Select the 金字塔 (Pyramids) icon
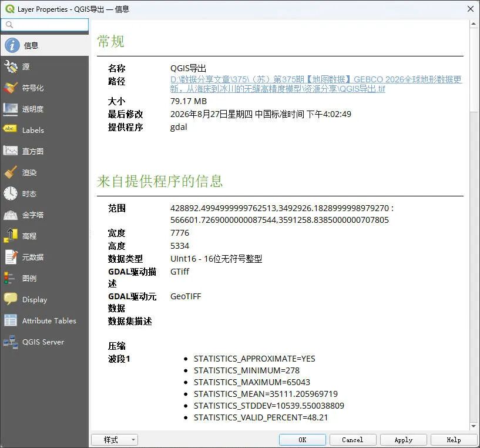Image resolution: width=480 pixels, height=448 pixels. click(x=11, y=215)
